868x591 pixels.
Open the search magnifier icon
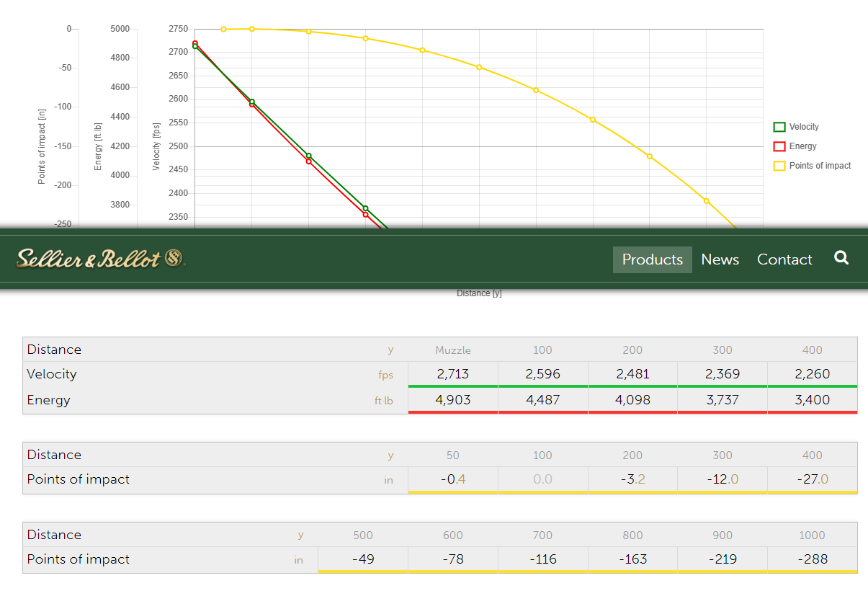click(841, 258)
